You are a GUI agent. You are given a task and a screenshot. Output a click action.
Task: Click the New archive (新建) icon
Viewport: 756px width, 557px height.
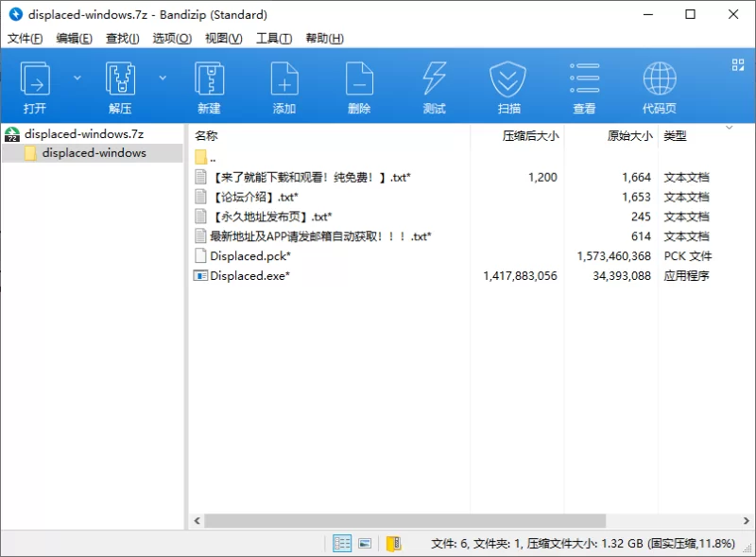click(209, 78)
